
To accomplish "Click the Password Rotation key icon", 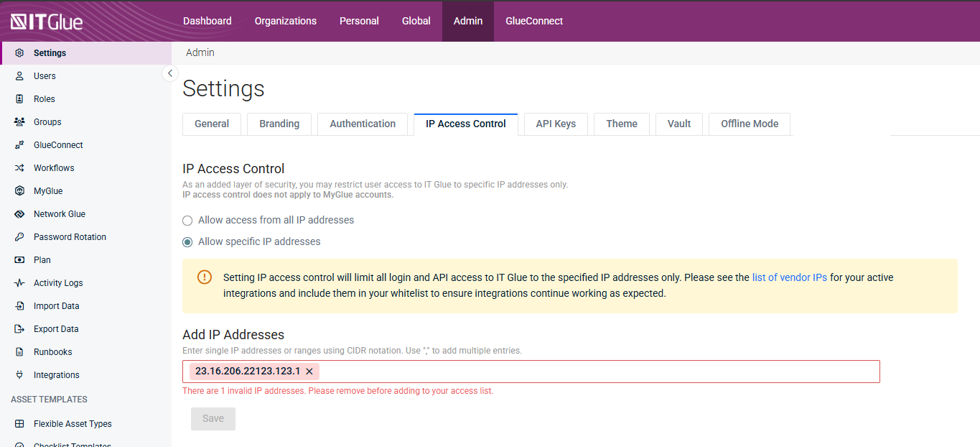I will click(x=19, y=237).
